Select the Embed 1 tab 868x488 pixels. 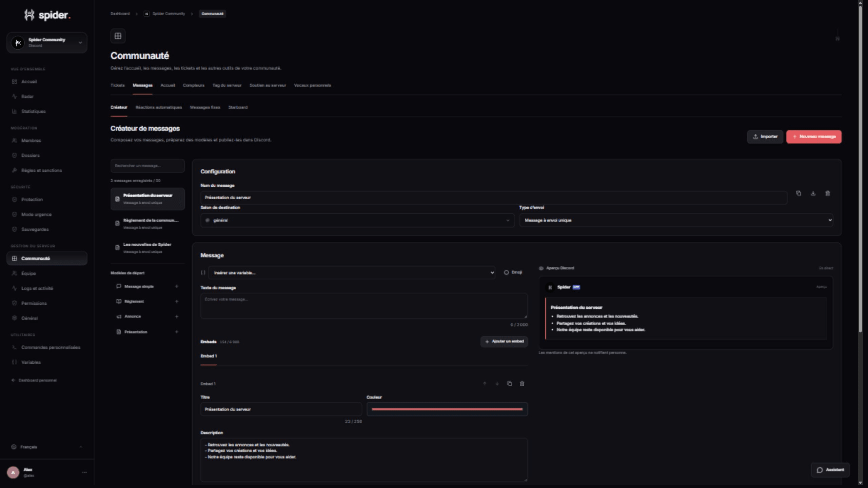tap(209, 356)
